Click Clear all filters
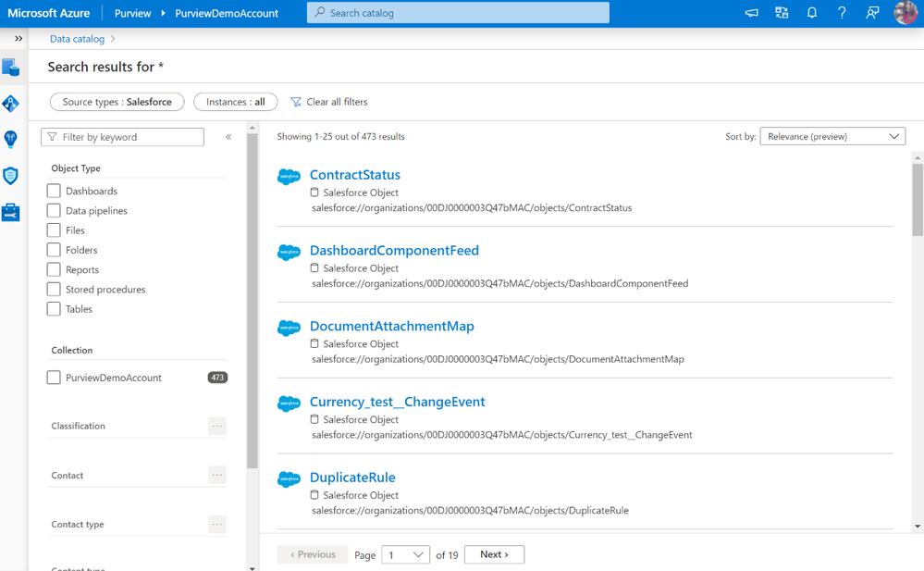The height and width of the screenshot is (571, 924). 329,102
